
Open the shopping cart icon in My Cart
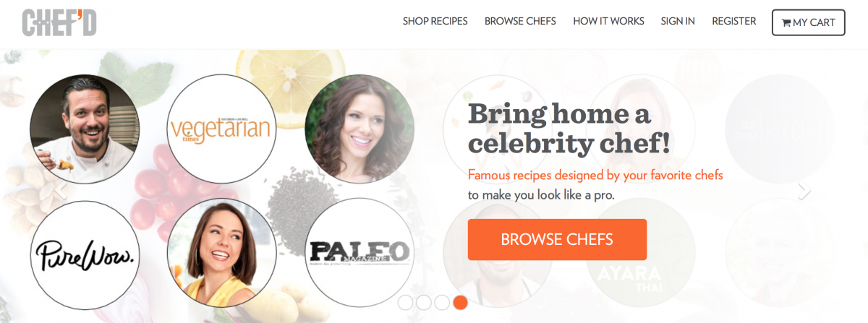click(786, 22)
